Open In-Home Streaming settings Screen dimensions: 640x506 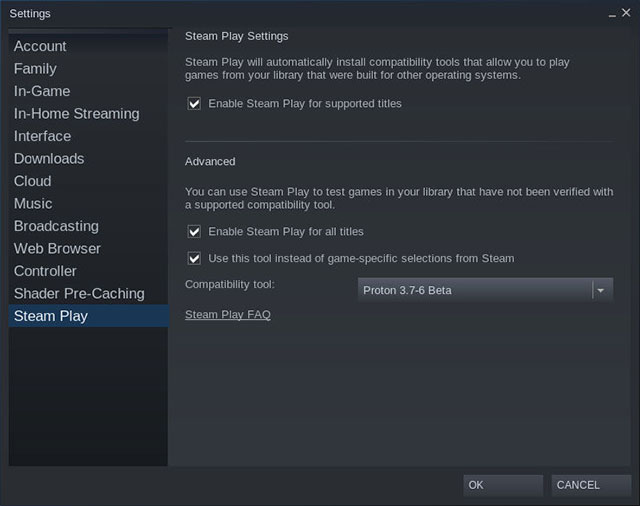(x=76, y=114)
